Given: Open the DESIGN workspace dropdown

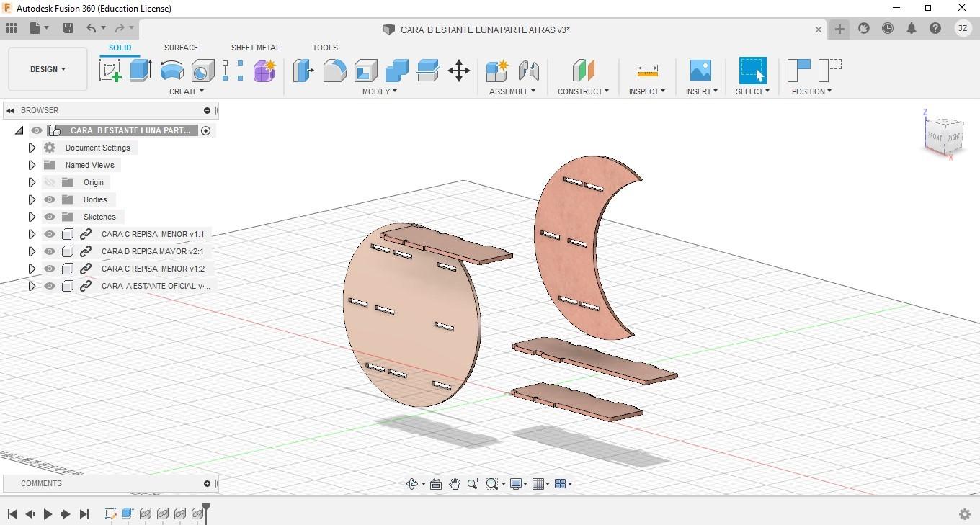Looking at the screenshot, I should click(x=48, y=69).
